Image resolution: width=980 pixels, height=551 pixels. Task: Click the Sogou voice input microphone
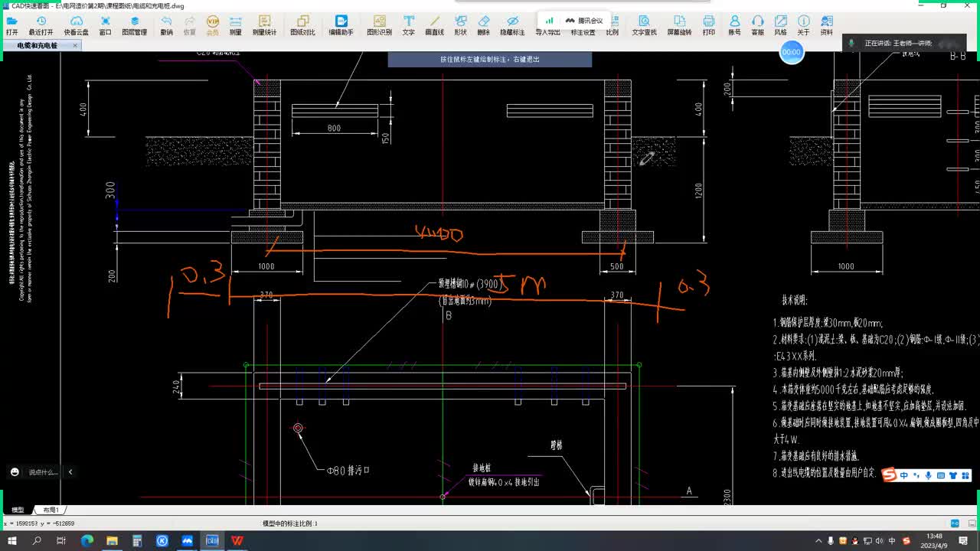click(x=929, y=476)
